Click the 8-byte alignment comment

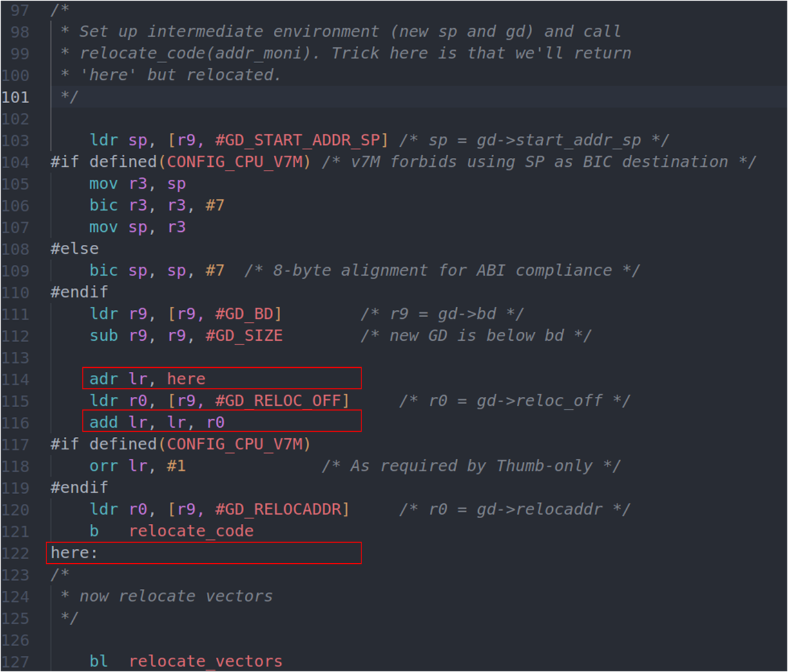tap(442, 271)
